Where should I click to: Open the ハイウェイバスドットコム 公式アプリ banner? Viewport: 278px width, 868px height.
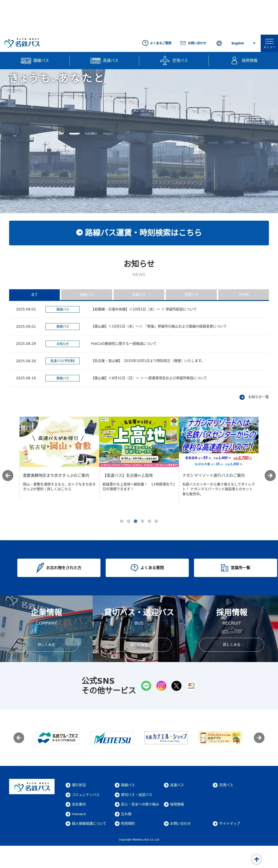(220, 738)
